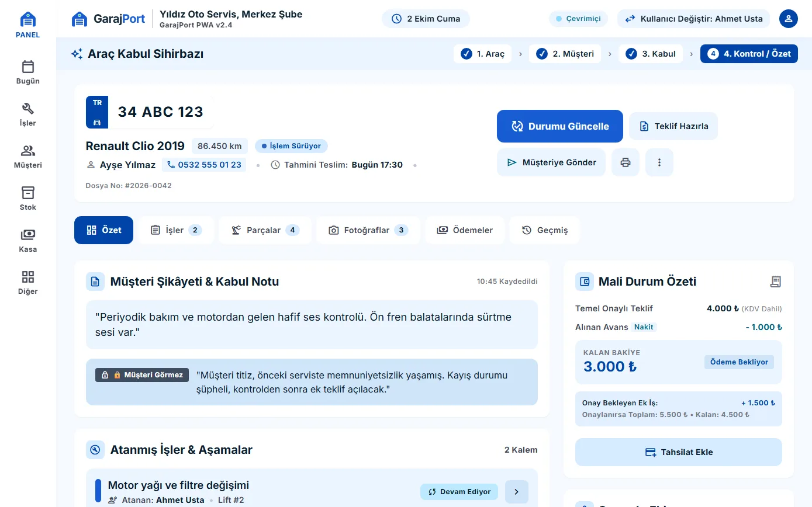Go to wizard step 3. Kabul
The image size is (812, 507).
pyautogui.click(x=651, y=54)
